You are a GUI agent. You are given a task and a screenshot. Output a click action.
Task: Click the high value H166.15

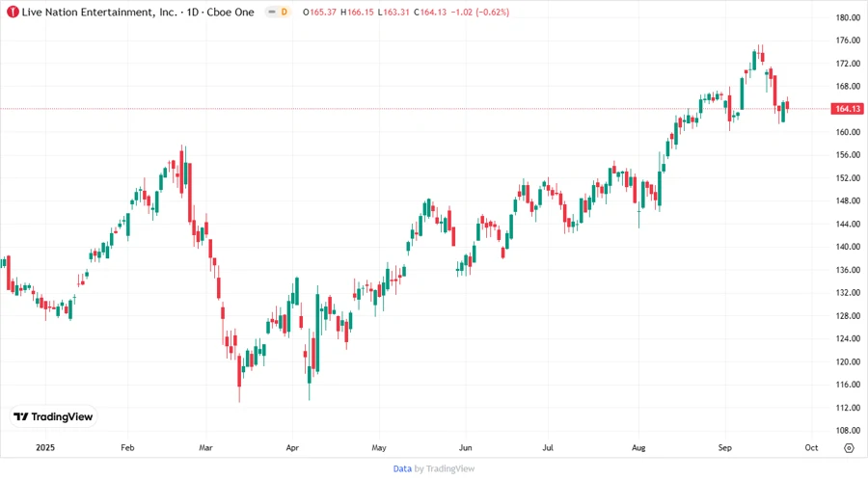[357, 13]
